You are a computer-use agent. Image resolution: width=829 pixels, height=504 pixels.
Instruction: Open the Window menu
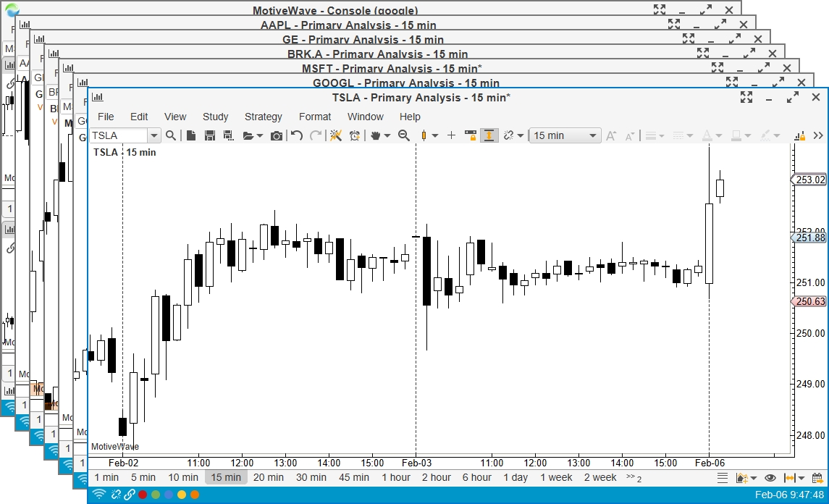[366, 117]
